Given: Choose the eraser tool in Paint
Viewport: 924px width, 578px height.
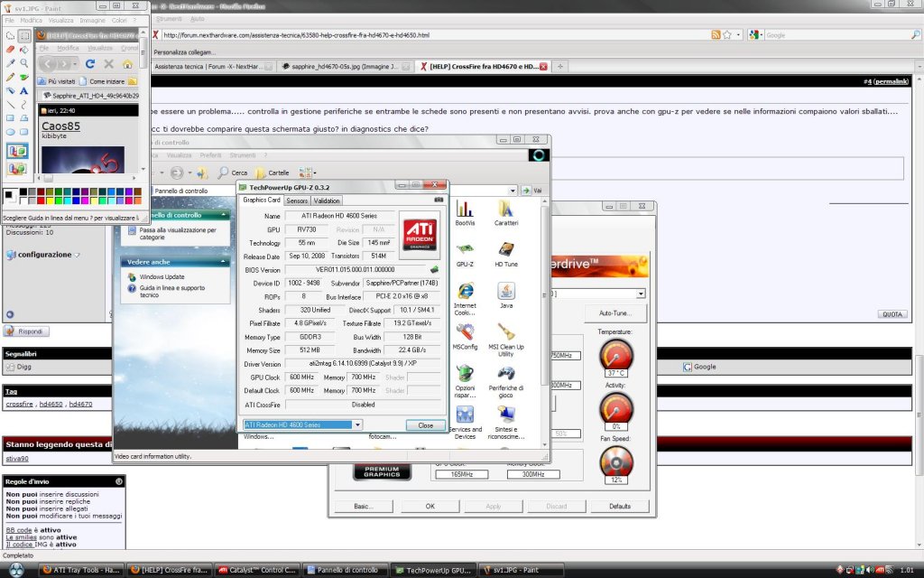Looking at the screenshot, I should pyautogui.click(x=10, y=50).
